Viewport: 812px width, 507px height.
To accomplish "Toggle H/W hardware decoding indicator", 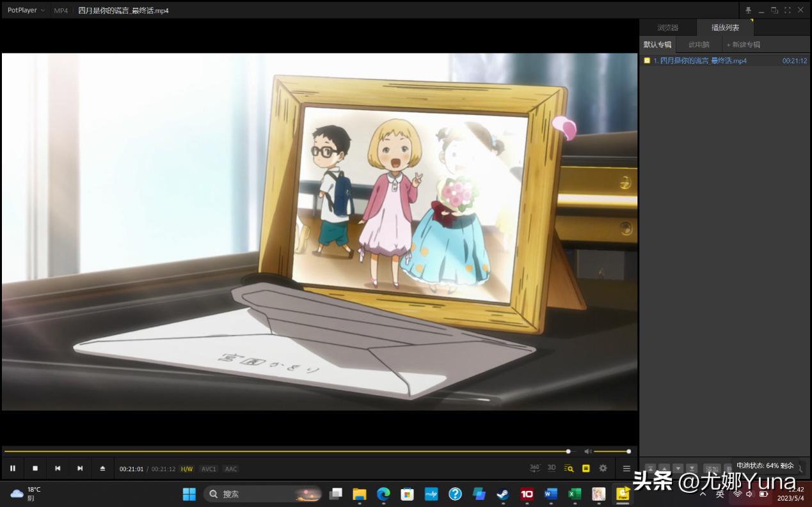I will click(187, 469).
